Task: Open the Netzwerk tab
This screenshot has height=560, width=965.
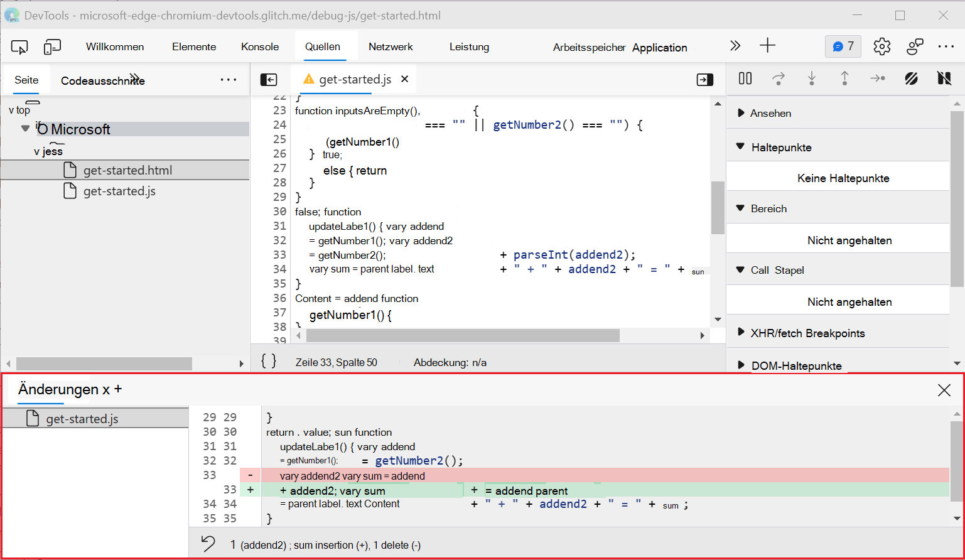Action: 391,47
